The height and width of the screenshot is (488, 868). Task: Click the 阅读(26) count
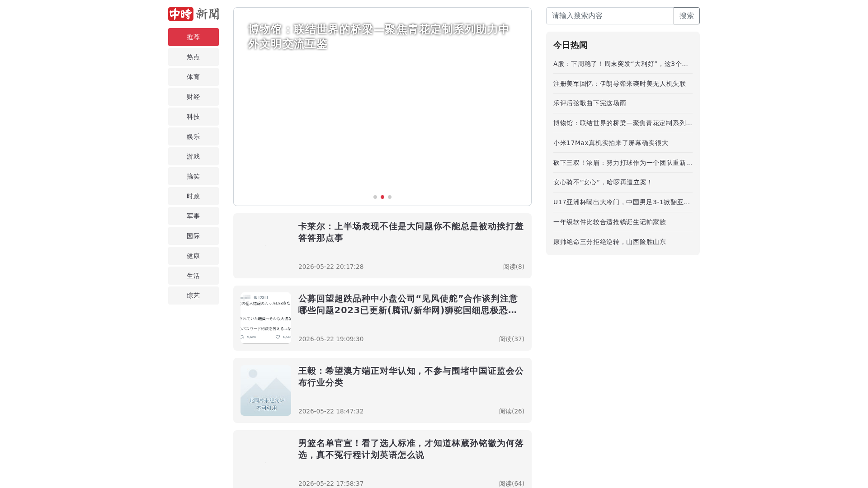(512, 411)
